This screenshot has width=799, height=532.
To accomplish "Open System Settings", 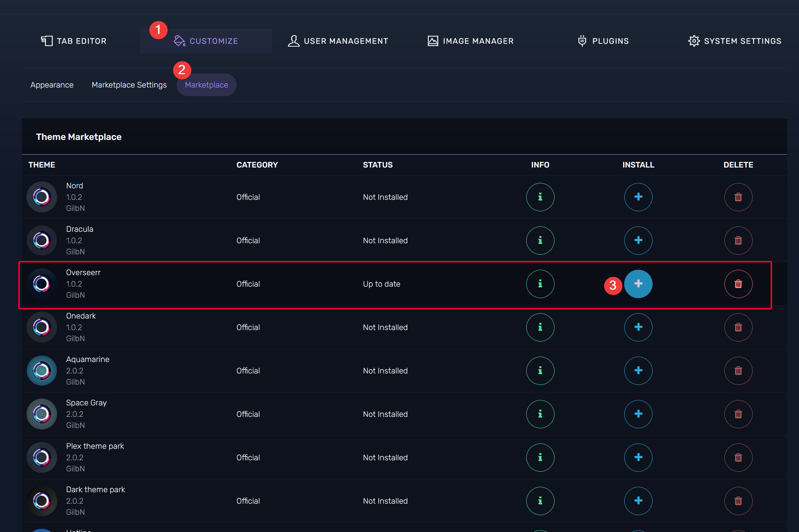I will click(735, 41).
